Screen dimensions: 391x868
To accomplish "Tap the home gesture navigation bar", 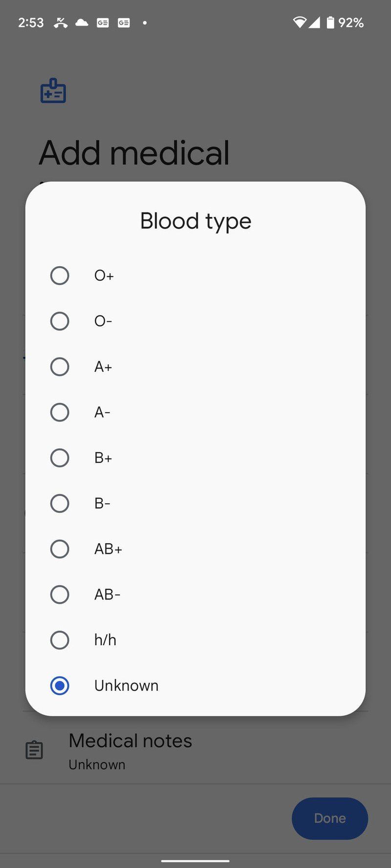I will (x=195, y=861).
